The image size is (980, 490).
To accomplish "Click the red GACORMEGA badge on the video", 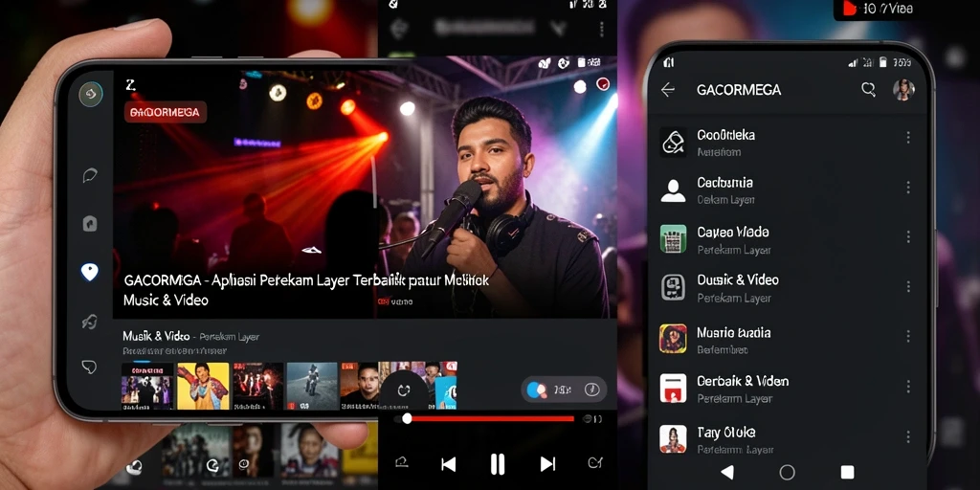I will point(165,112).
